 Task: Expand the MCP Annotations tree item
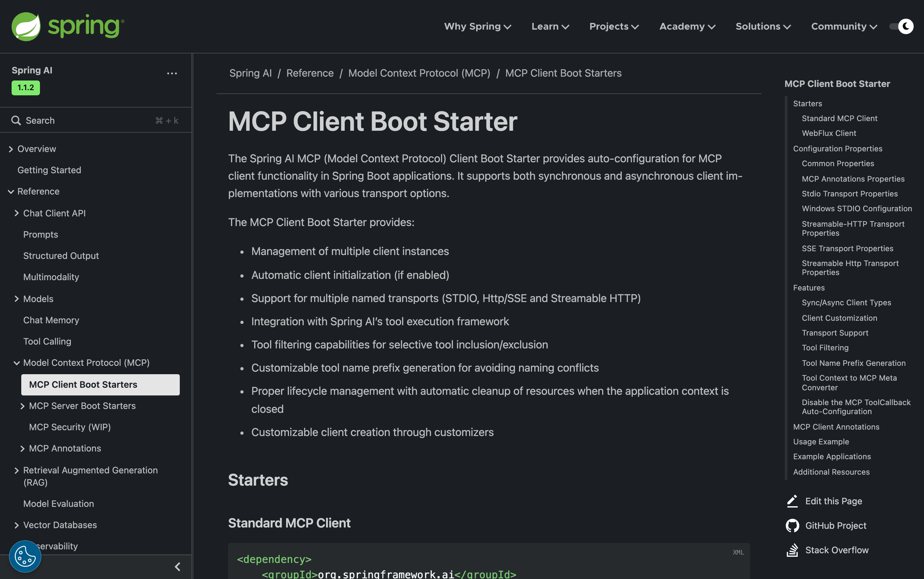pos(22,448)
